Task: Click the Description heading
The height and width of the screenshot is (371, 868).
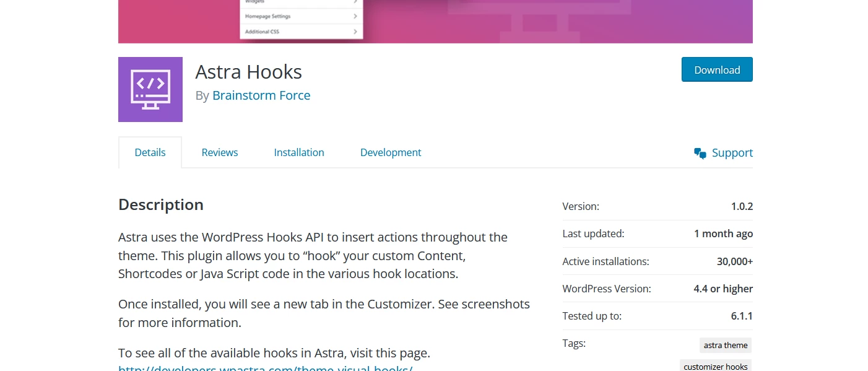Action: [x=161, y=204]
